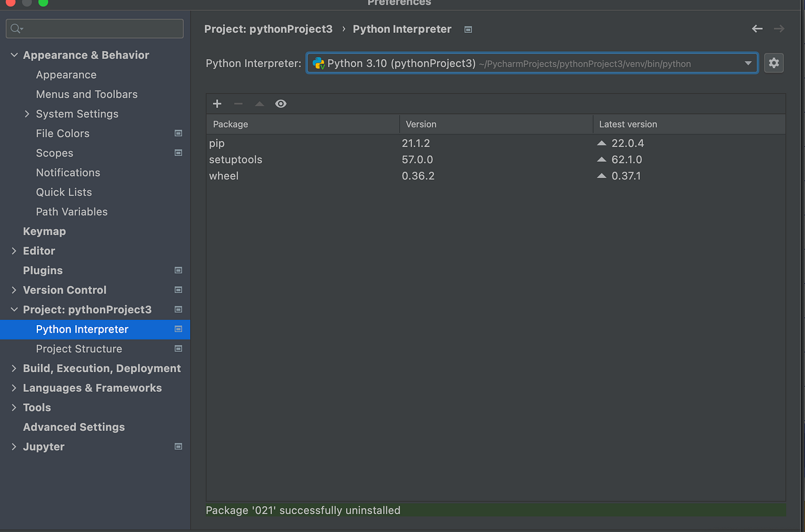Click the green maximize window button
The image size is (805, 532).
pos(43,2)
